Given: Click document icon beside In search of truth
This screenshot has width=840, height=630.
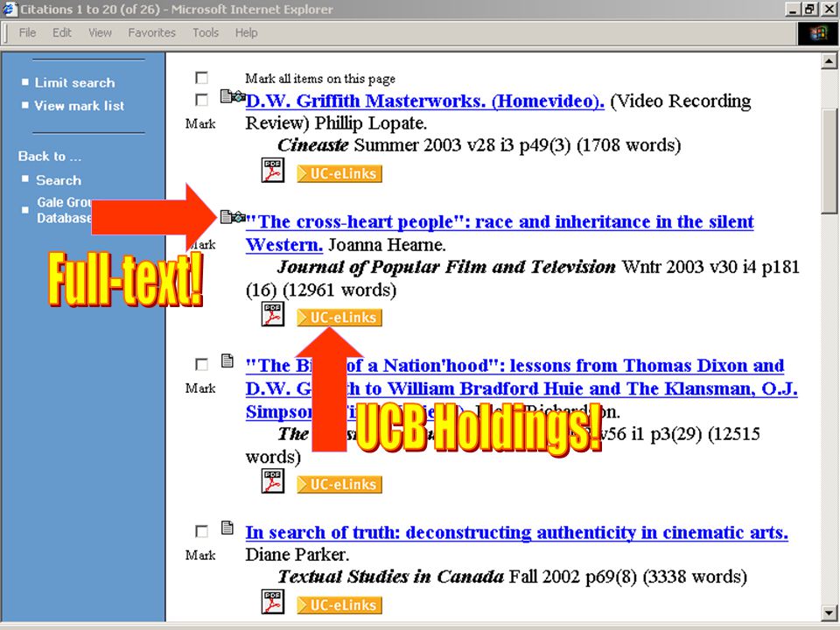Looking at the screenshot, I should coord(227,528).
